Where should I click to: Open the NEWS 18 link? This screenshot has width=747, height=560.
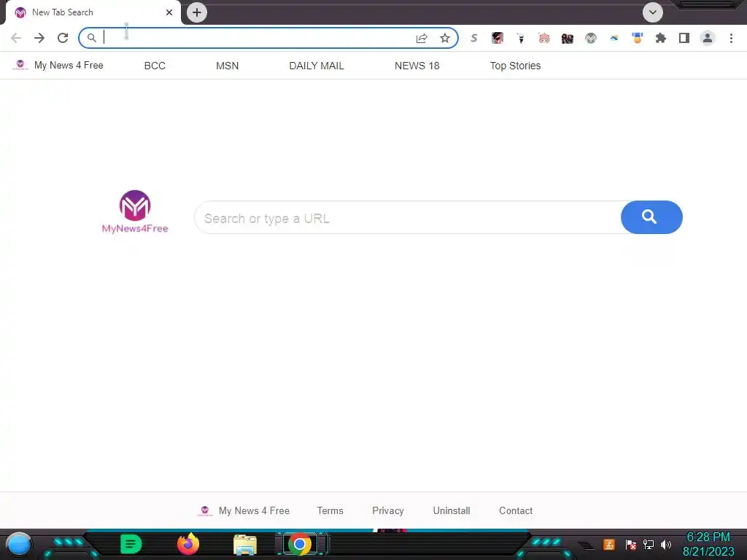click(x=417, y=66)
